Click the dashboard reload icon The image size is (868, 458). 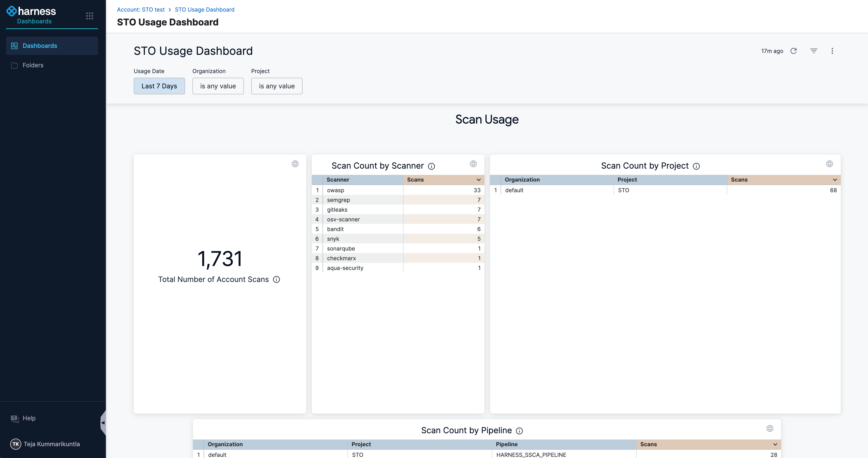[794, 51]
